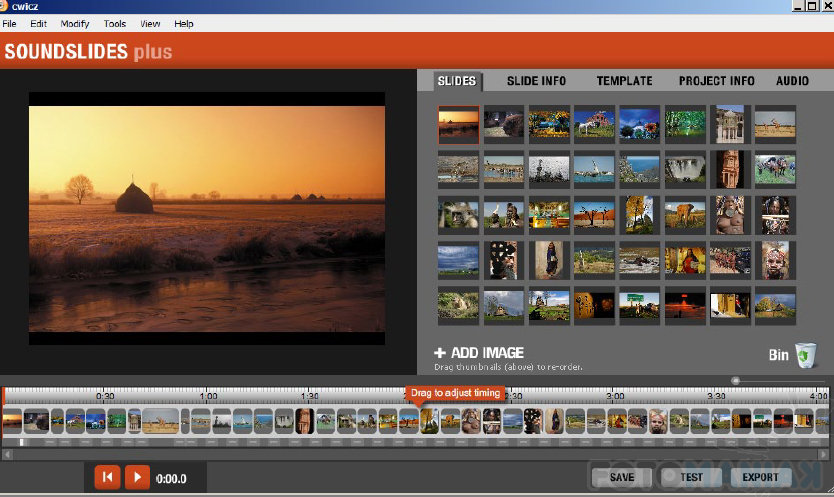The image size is (834, 497).
Task: Select the red dunes with trees thumbnail
Action: pos(594,215)
